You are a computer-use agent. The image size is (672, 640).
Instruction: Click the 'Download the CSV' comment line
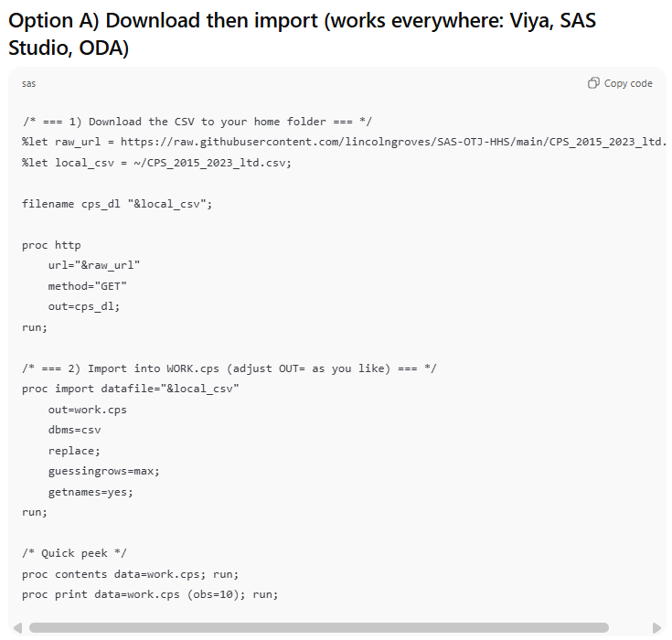[197, 122]
